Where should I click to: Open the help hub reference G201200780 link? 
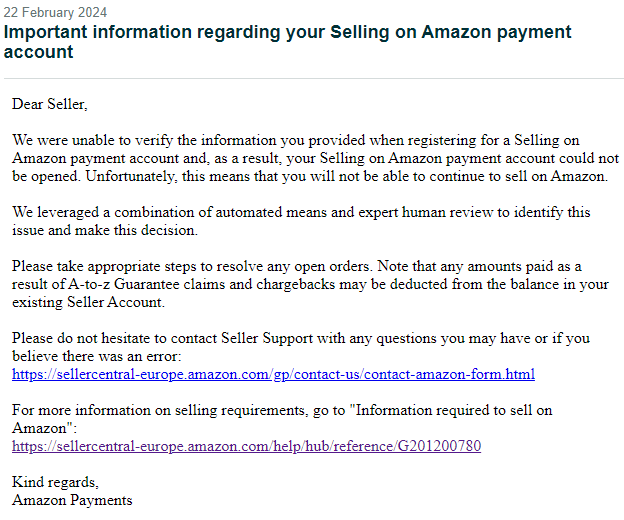pyautogui.click(x=246, y=446)
